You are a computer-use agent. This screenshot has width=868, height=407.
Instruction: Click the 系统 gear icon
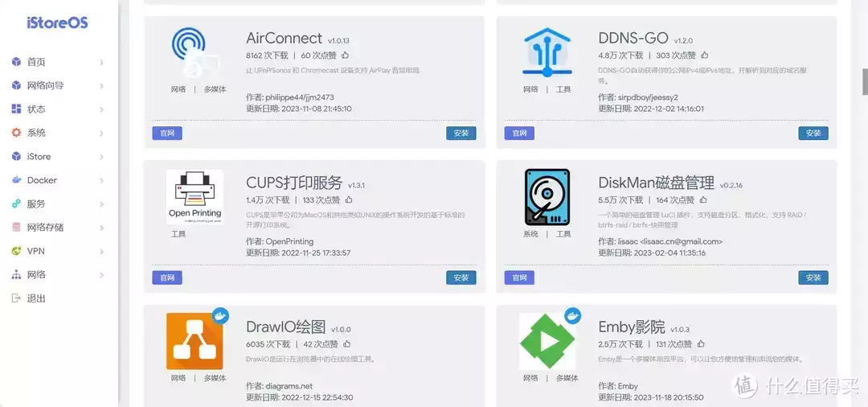[16, 133]
